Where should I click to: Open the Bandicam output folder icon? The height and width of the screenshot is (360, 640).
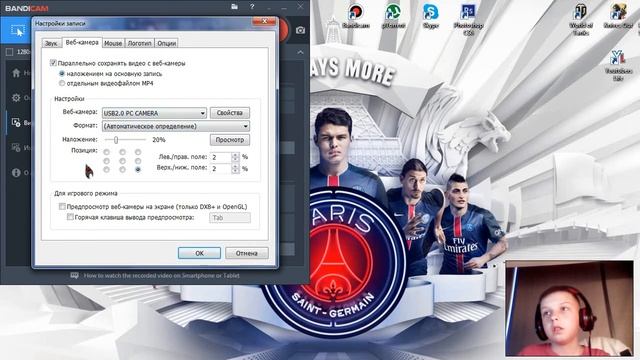(x=234, y=7)
